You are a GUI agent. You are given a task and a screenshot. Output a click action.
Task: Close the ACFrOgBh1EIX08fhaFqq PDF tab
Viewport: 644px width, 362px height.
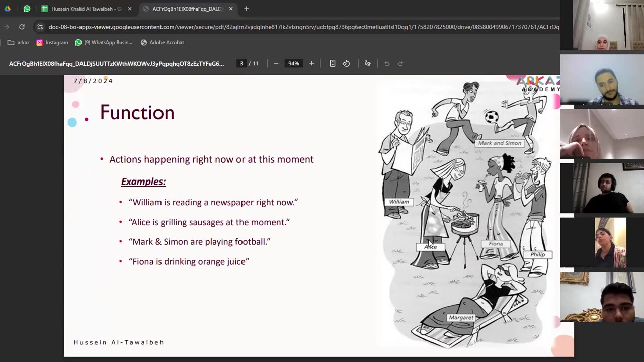point(231,9)
